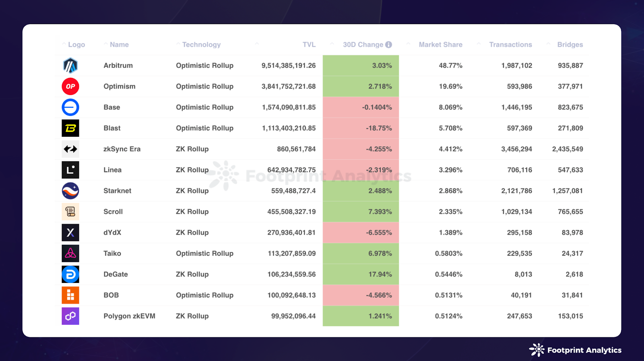
Task: Select the Name column header
Action: click(x=119, y=45)
